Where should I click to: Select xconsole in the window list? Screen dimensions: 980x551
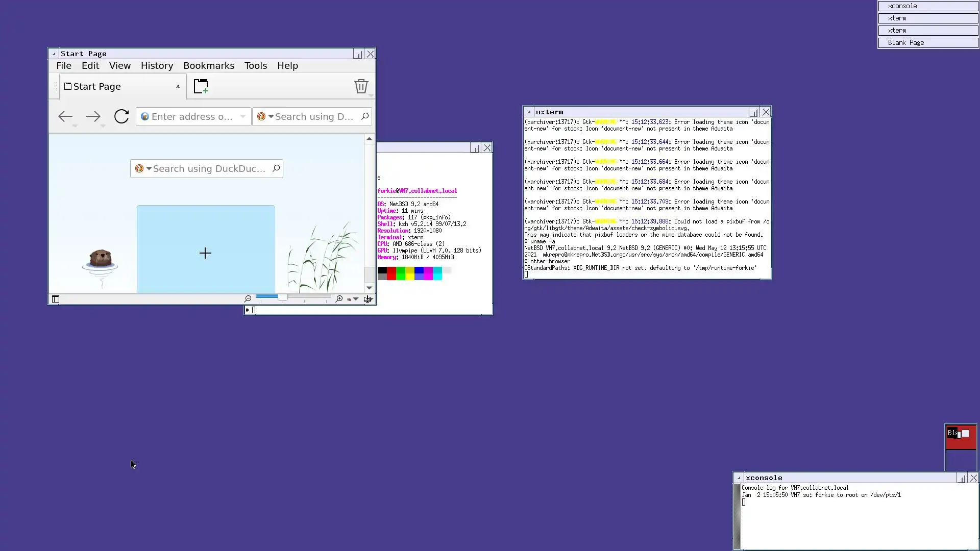click(x=927, y=6)
